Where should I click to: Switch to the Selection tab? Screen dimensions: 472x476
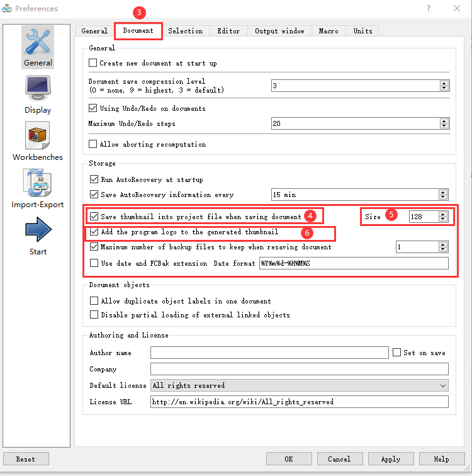coord(185,31)
